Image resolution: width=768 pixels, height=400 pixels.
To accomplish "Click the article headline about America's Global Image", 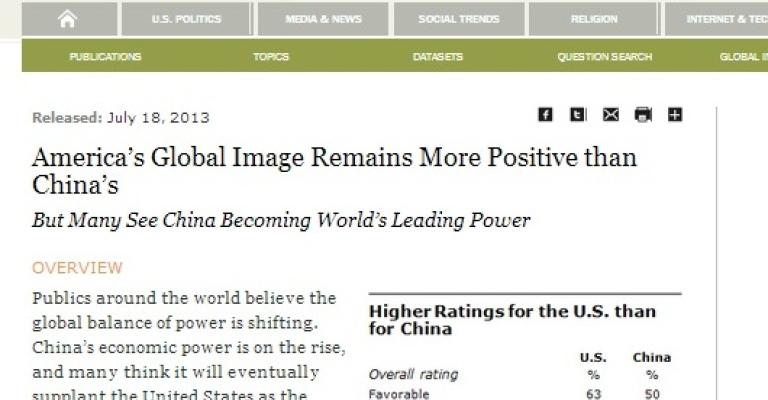I will (334, 171).
